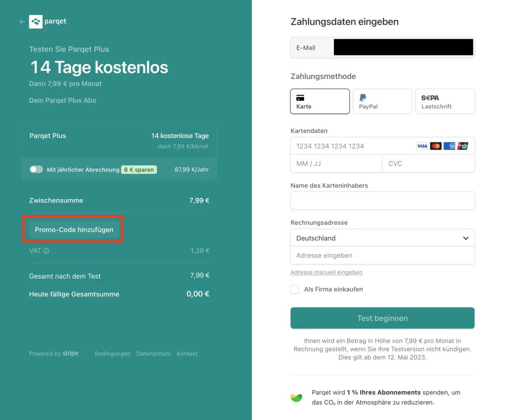Focus the card number input field
Screen dimensions: 508x420
(x=352, y=146)
